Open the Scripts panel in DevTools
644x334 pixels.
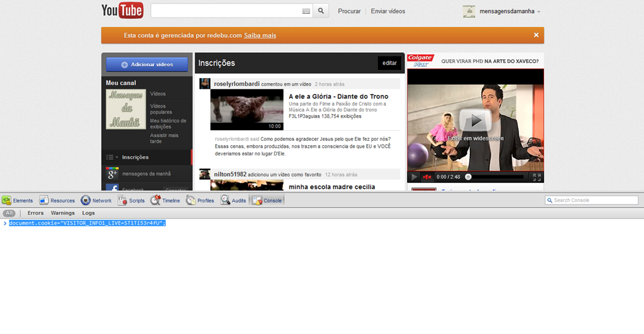point(131,201)
